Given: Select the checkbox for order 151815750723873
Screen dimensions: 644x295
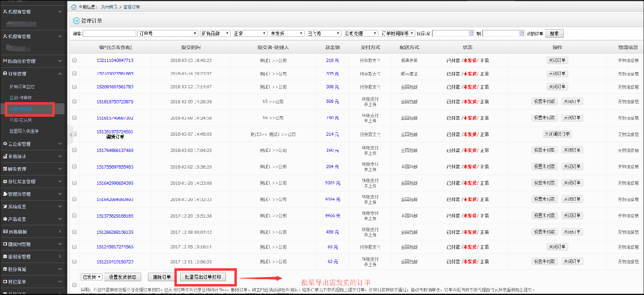Looking at the screenshot, I should coord(74,102).
